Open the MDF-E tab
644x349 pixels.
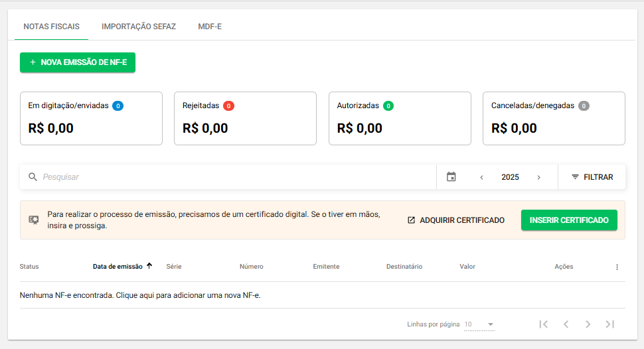click(210, 27)
